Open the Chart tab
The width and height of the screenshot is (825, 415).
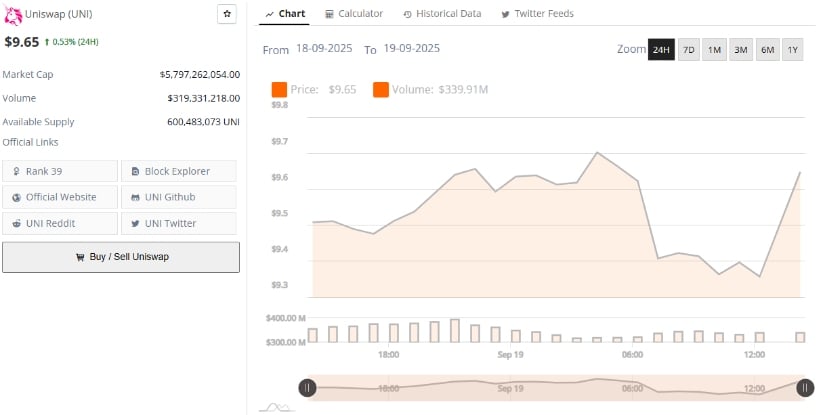click(x=285, y=14)
